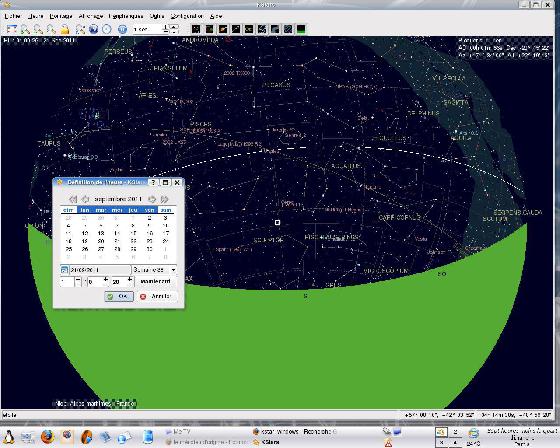Open the Affichage menu
The width and height of the screenshot is (560, 448).
(91, 16)
